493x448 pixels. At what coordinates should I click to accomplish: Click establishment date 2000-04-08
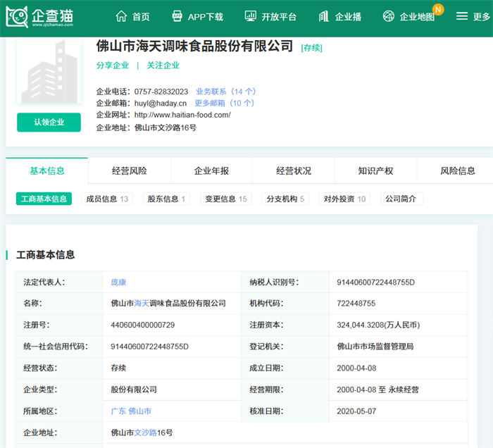pyautogui.click(x=356, y=368)
